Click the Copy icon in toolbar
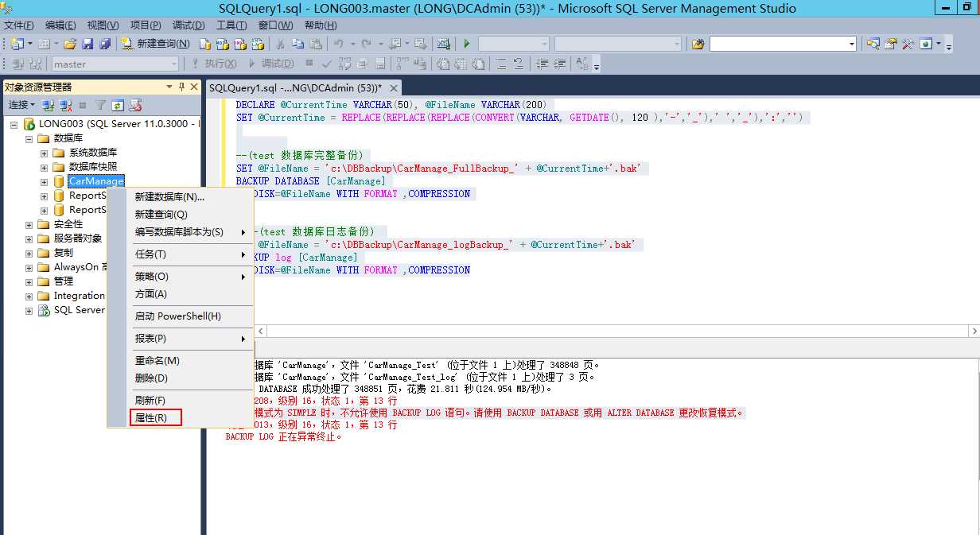Image resolution: width=980 pixels, height=535 pixels. pyautogui.click(x=298, y=44)
